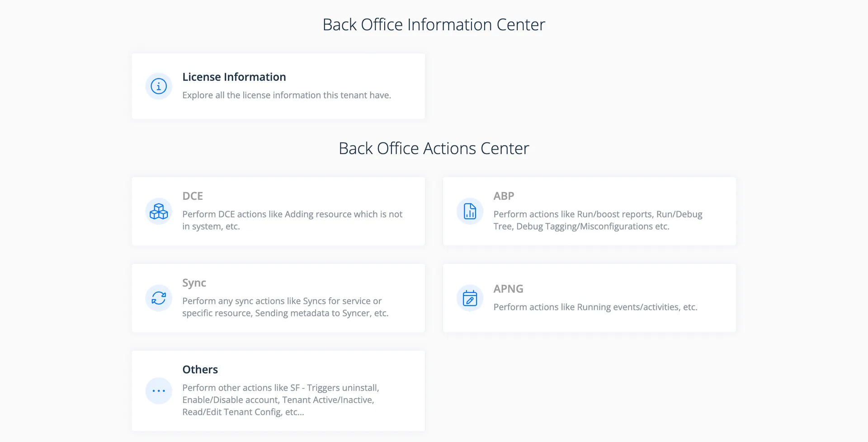868x442 pixels.
Task: Select 'Perform DCE actions like Adding resource' text
Action: coord(292,220)
